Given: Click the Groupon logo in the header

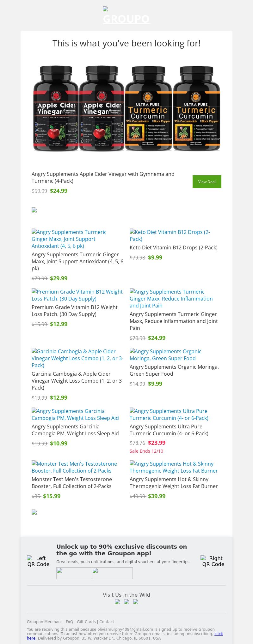Looking at the screenshot, I should [x=126, y=16].
